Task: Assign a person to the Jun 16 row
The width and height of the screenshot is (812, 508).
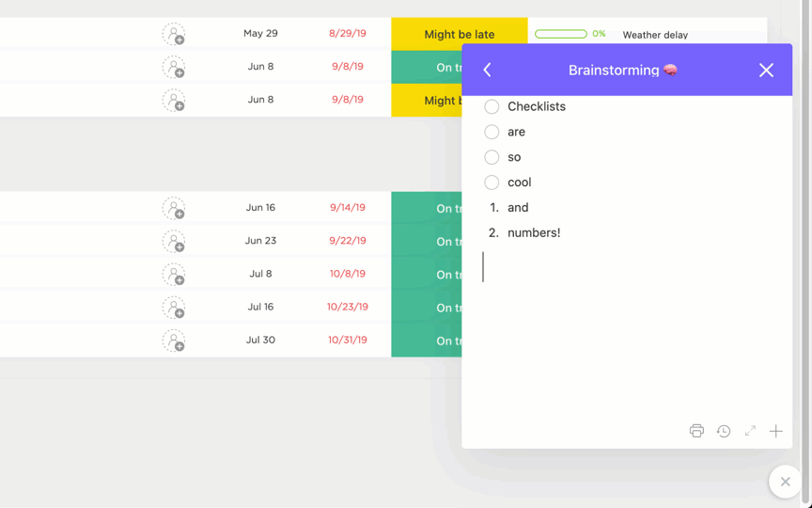Action: pos(174,208)
